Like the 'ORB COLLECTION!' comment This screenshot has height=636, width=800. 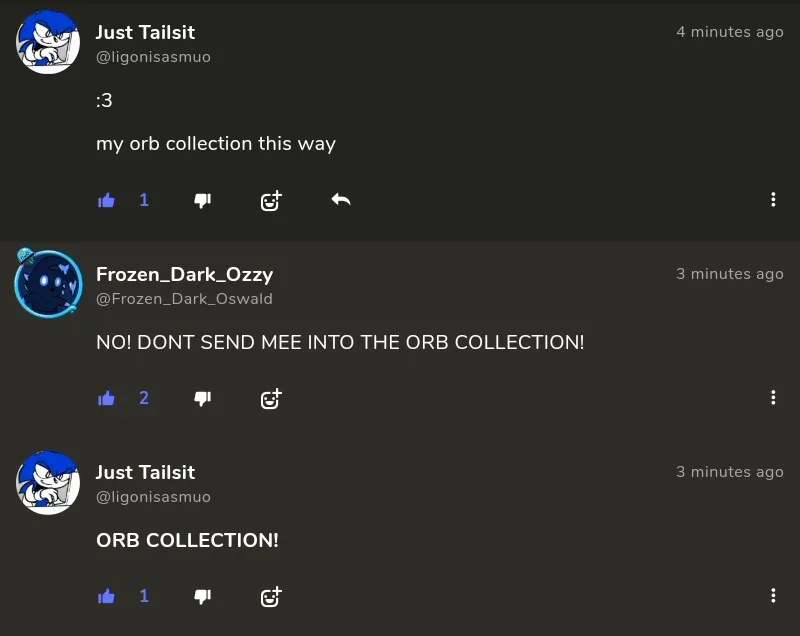coord(107,596)
